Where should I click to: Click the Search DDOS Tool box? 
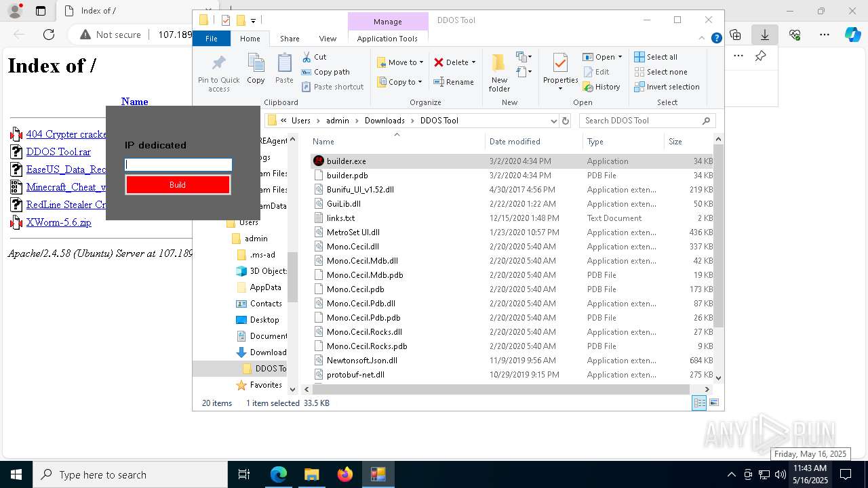647,121
